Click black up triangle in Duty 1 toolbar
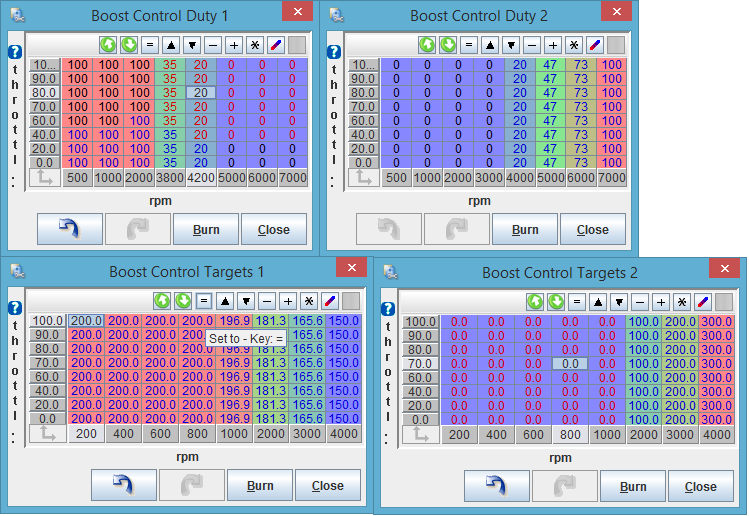Screen dimensions: 749x516 tap(171, 45)
